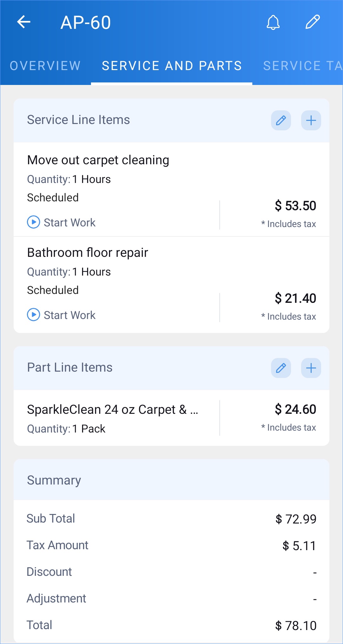Edit Part Line Items with pencil icon
343x644 pixels.
[x=281, y=368]
